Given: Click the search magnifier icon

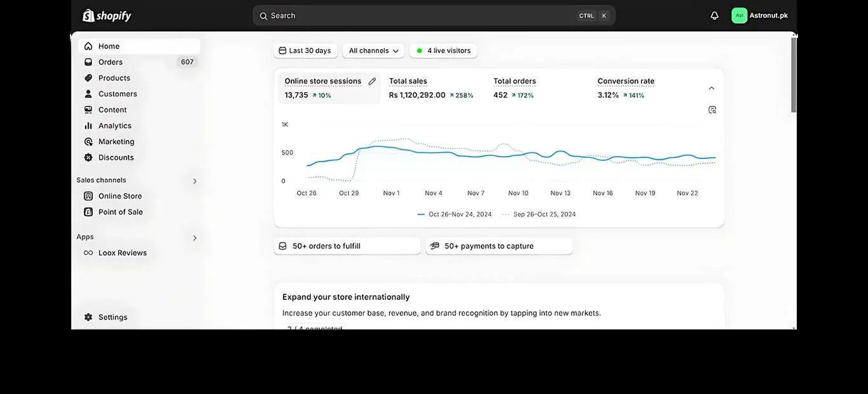Looking at the screenshot, I should click(263, 16).
